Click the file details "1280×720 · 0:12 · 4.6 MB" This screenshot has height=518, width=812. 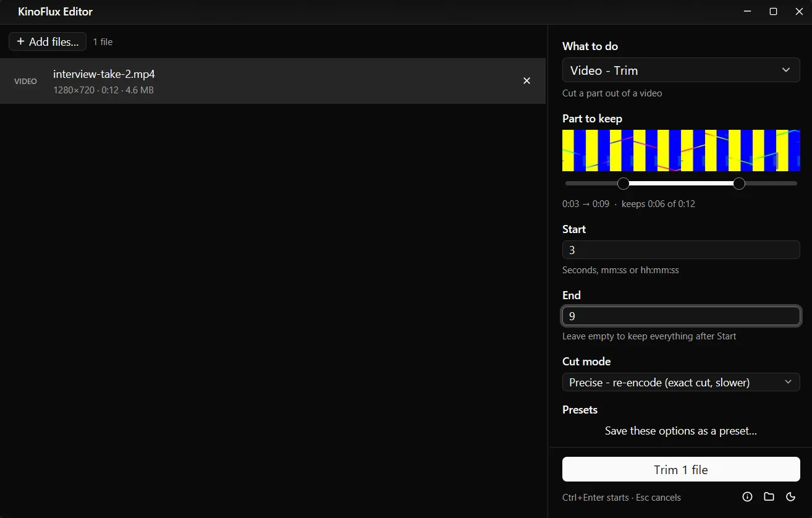[x=103, y=90]
